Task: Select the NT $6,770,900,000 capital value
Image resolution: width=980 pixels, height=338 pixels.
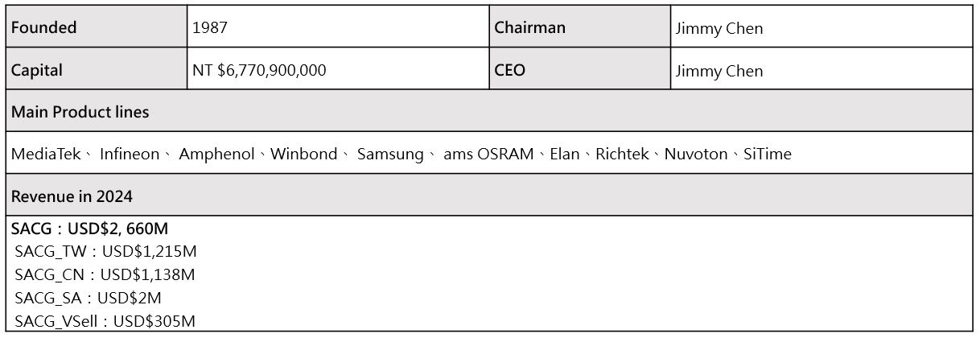Action: [259, 70]
